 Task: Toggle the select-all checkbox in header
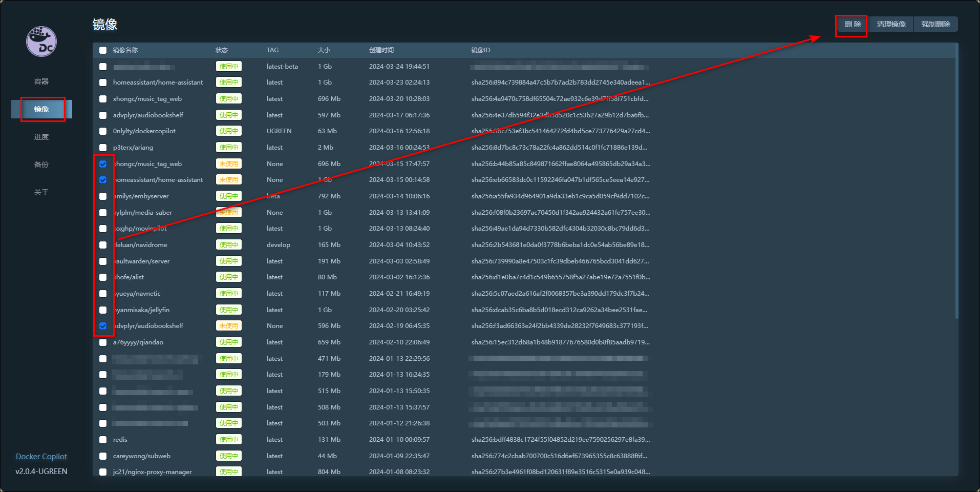pyautogui.click(x=103, y=50)
